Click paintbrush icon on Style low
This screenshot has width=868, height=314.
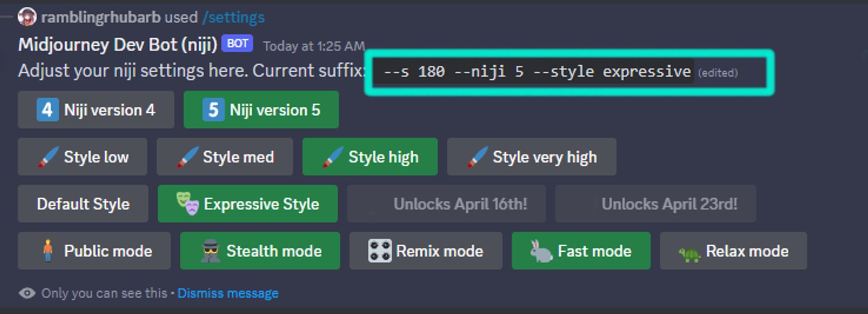tap(47, 157)
